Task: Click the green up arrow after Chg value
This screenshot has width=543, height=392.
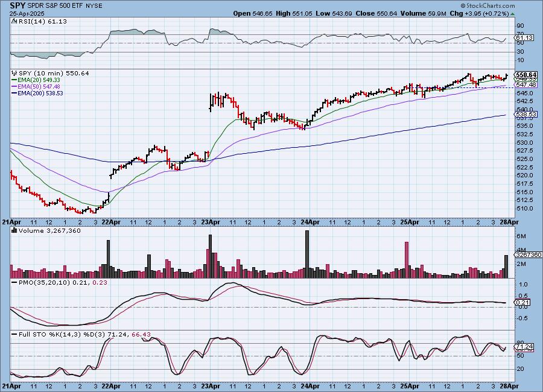Action: [x=512, y=14]
